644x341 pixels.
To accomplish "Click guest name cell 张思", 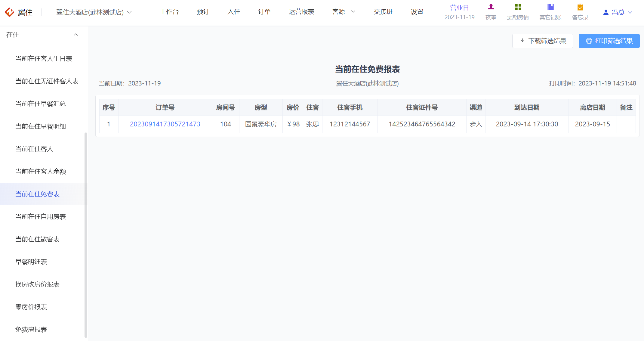I will pyautogui.click(x=313, y=124).
